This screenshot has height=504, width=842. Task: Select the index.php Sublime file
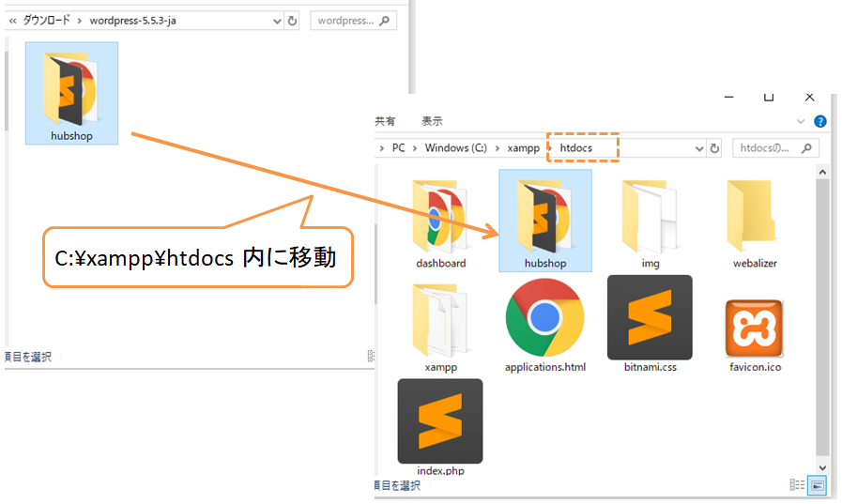(440, 427)
